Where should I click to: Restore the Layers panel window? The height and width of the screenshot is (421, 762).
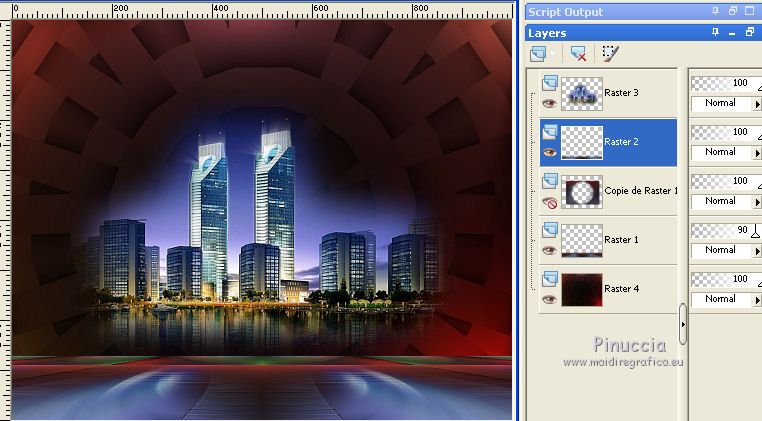pyautogui.click(x=750, y=32)
